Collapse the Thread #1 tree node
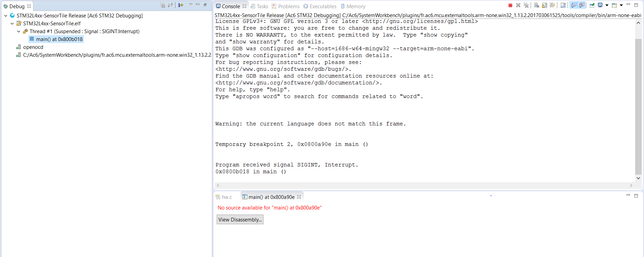 coord(18,31)
